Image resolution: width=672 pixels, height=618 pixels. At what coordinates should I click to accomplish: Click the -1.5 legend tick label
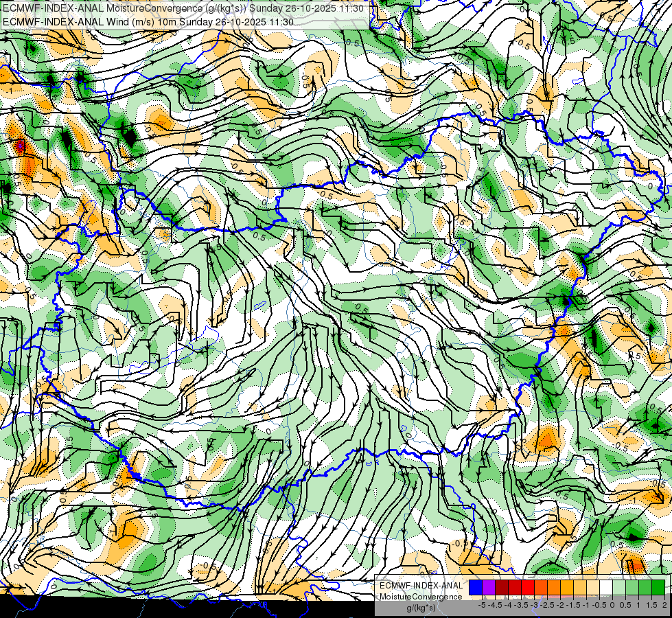pyautogui.click(x=573, y=605)
